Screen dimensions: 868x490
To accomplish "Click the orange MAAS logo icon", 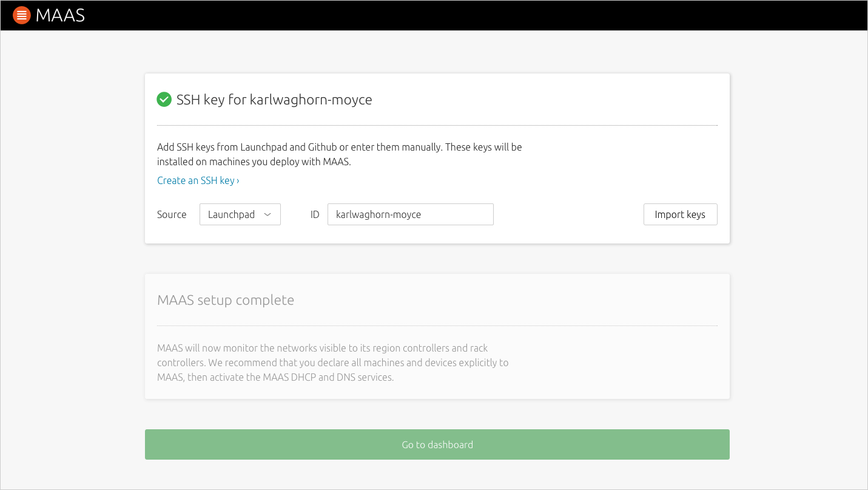I will pos(22,15).
